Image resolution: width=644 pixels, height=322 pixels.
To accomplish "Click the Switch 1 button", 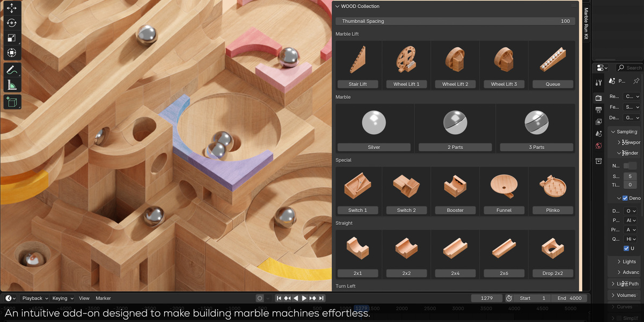I will click(357, 210).
